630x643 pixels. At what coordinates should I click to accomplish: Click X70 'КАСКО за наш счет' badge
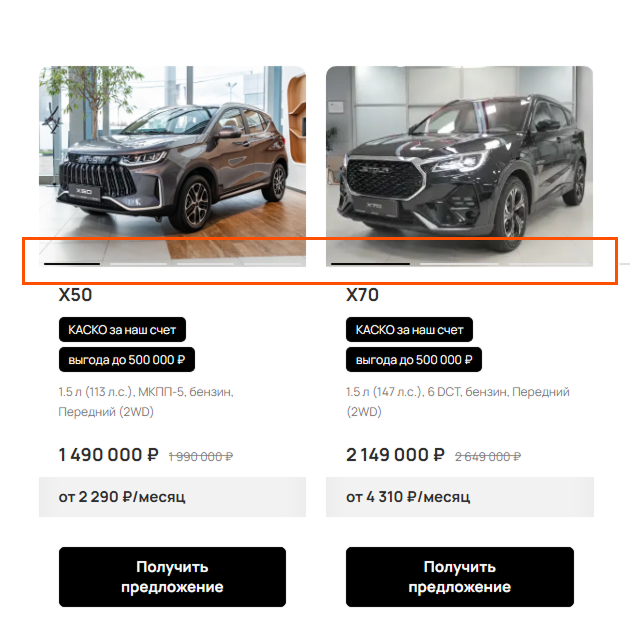pos(409,329)
